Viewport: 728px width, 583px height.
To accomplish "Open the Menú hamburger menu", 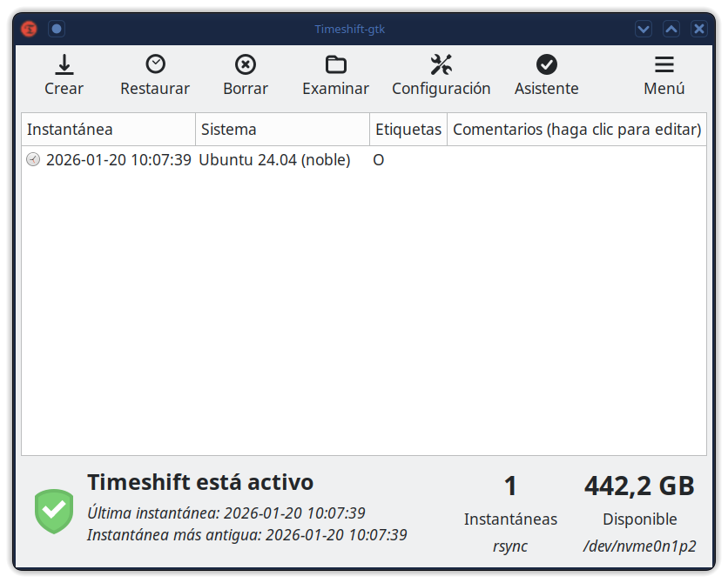I will 664,65.
